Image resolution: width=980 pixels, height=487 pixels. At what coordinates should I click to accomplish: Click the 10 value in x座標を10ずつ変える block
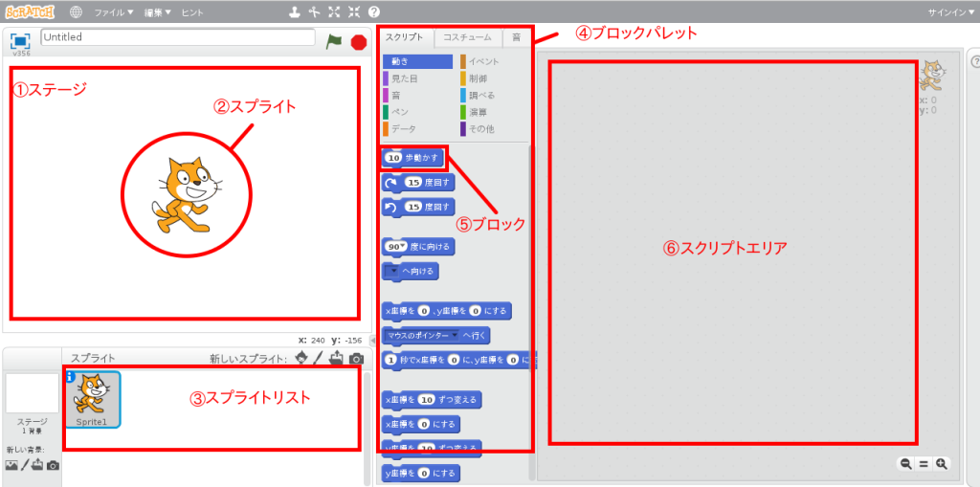click(426, 400)
